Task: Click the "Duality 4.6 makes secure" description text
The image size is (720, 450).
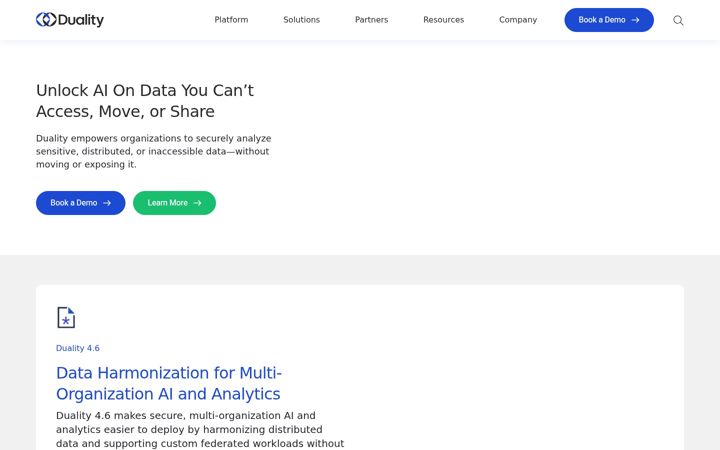Action: 200,430
